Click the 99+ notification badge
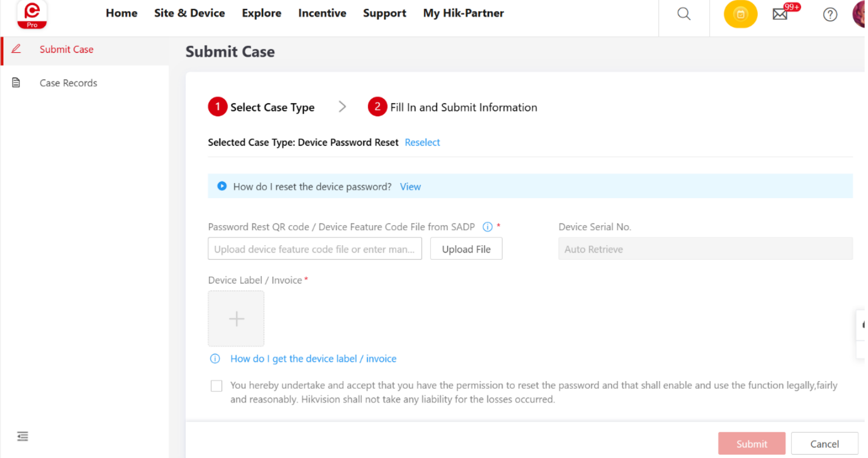868x458 pixels. 792,7
